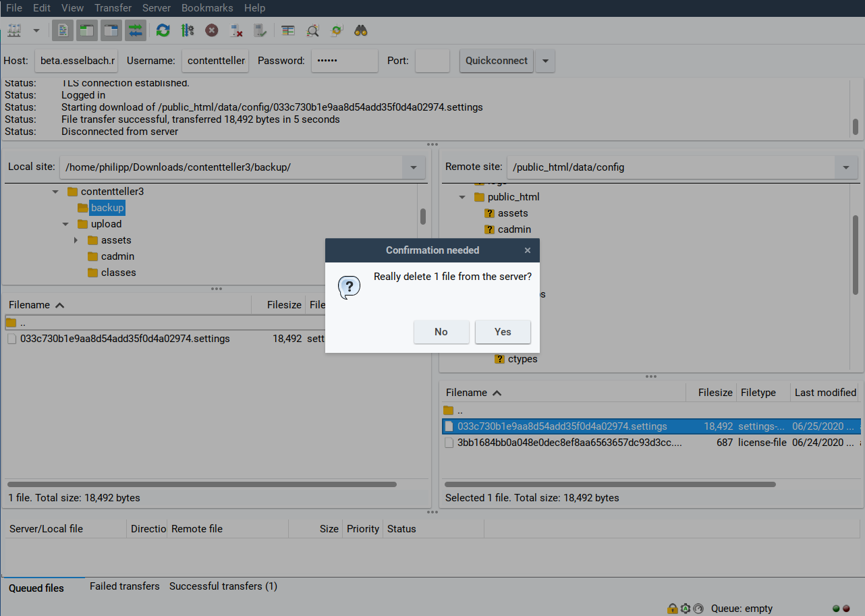Screen dimensions: 865x616
Task: Click the Password input field
Action: (345, 61)
